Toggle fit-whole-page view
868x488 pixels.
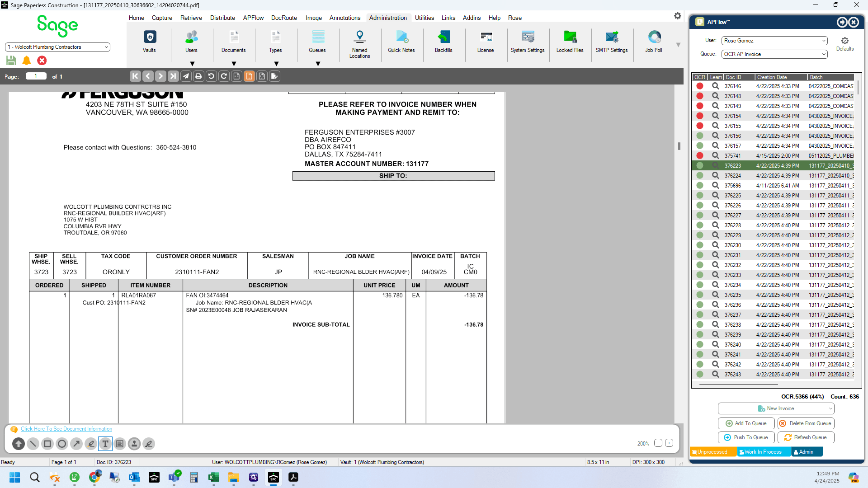(262, 76)
